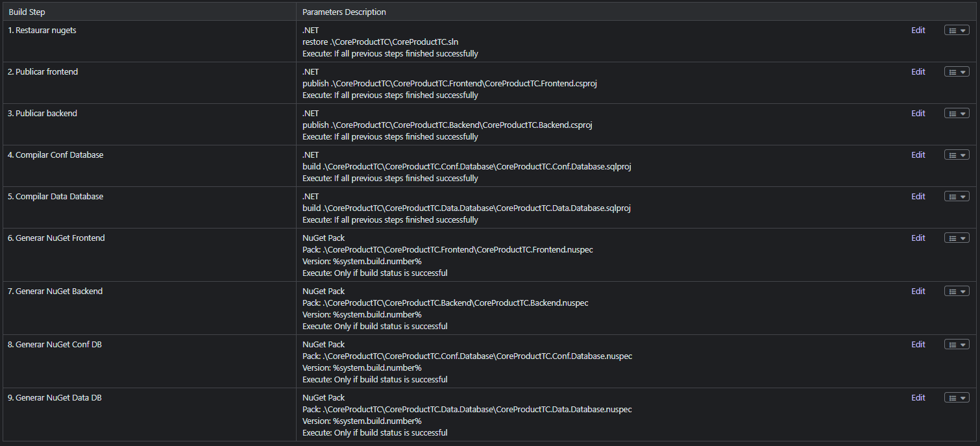The image size is (980, 446).
Task: Edit the Generar NuGet Backend step
Action: [x=918, y=291]
